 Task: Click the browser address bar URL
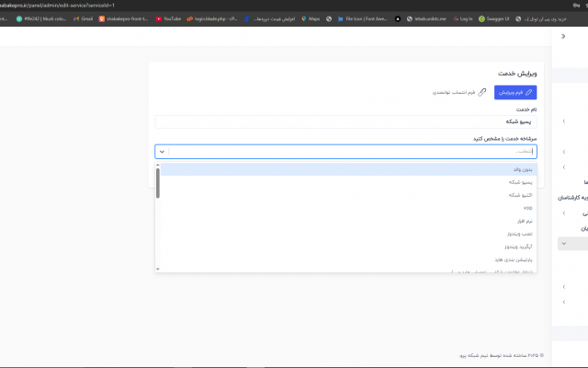[x=57, y=6]
